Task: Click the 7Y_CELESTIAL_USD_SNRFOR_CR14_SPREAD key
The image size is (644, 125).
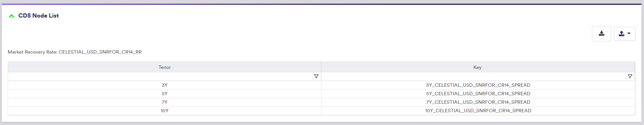Action: click(x=478, y=102)
